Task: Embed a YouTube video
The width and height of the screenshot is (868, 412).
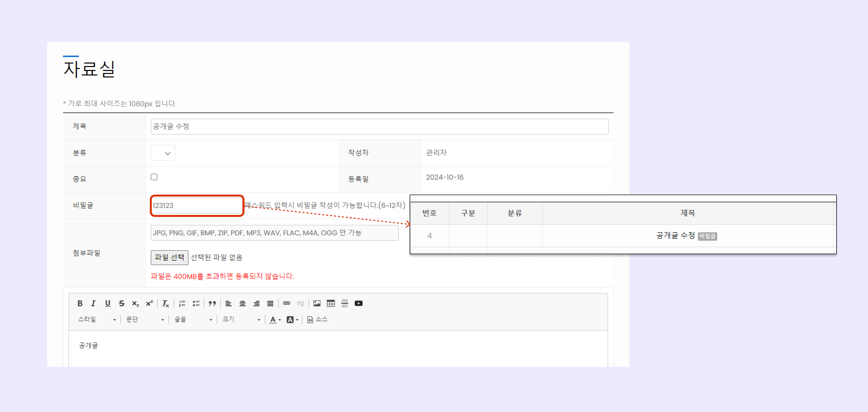Action: (x=359, y=304)
